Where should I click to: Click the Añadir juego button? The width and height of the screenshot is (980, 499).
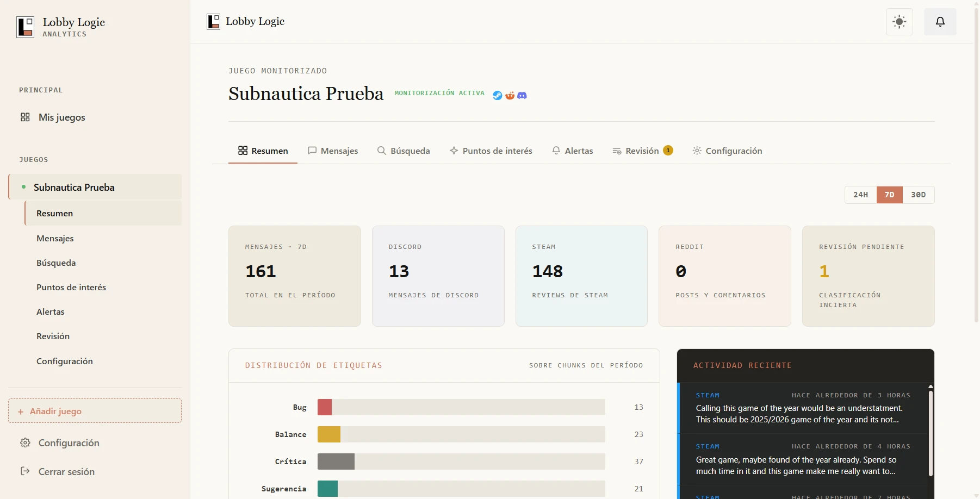pos(95,411)
